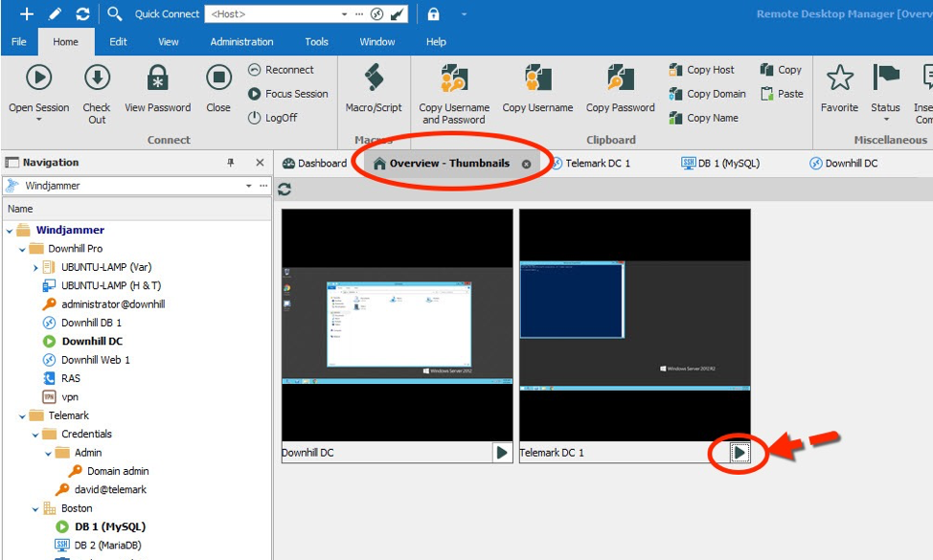Expand the UBUNTU-LAMP (Var) tree node
Screen dimensions: 933x560
tap(36, 268)
